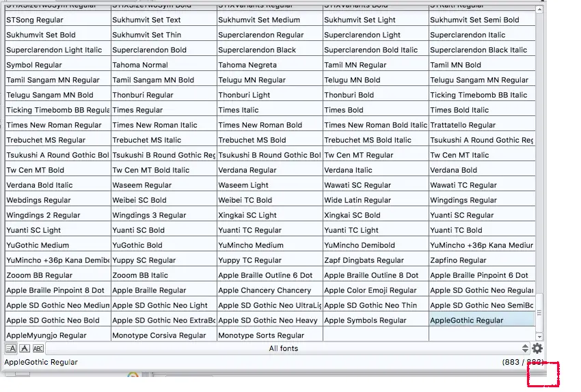The width and height of the screenshot is (581, 392).
Task: Click the list-view icon with lines and an A
Action: tap(11, 348)
